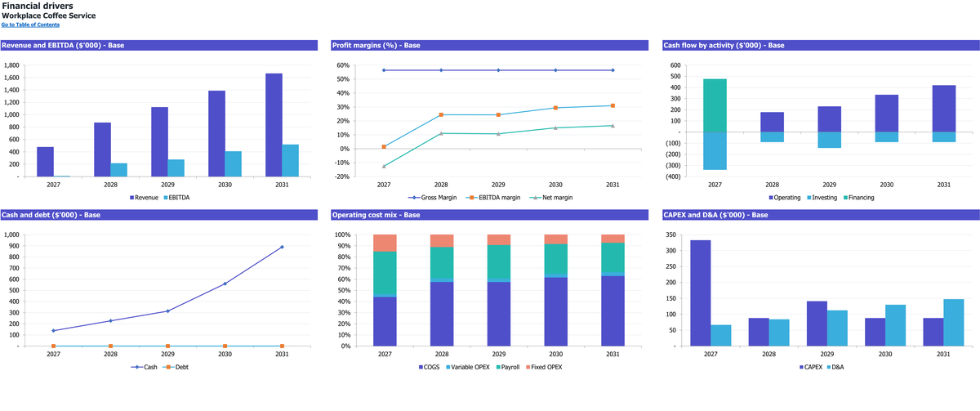Select the Revenue legend entry
980x411 pixels.
(x=144, y=198)
